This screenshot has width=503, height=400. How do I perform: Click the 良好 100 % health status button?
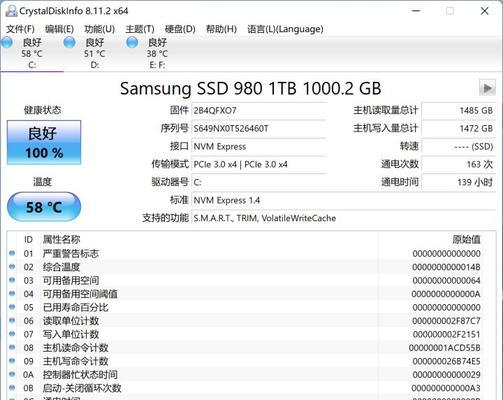coord(44,142)
